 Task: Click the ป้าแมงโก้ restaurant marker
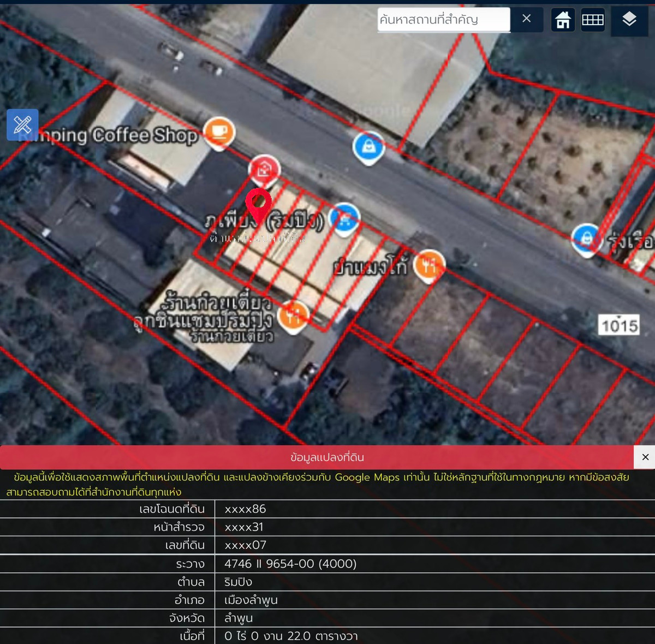click(x=429, y=266)
